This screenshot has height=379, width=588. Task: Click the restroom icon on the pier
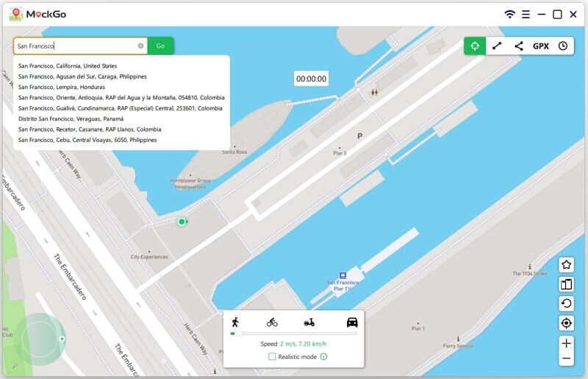pos(374,92)
